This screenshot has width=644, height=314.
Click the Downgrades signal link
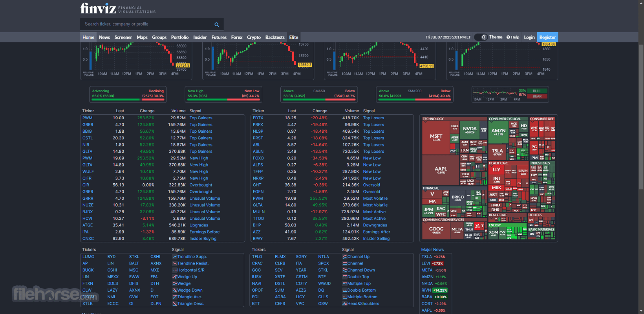375,225
